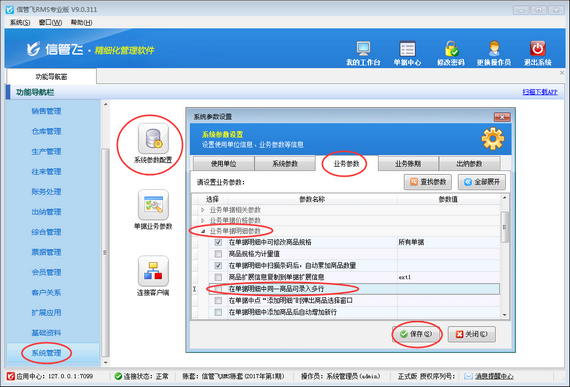Switch to the 系统参数 tab
570x387 pixels.
(285, 164)
